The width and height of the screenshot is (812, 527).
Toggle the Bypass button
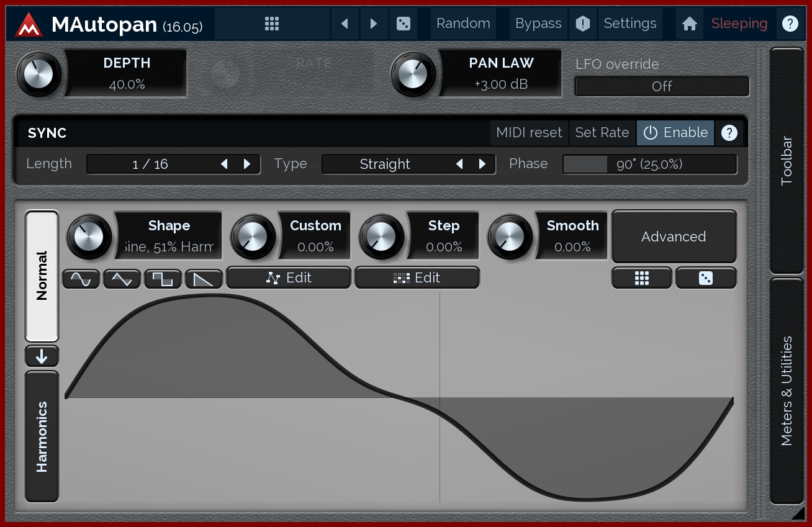click(x=538, y=24)
